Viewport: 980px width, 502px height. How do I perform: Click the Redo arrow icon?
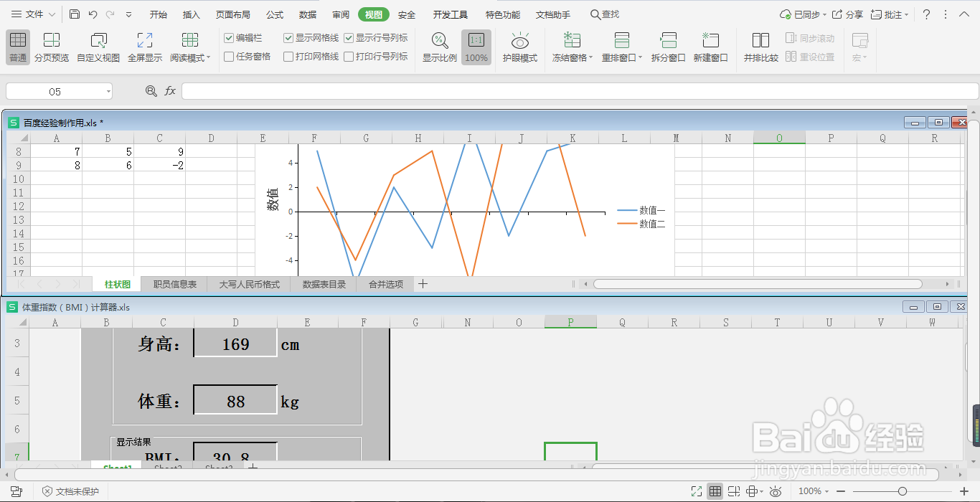(x=110, y=14)
